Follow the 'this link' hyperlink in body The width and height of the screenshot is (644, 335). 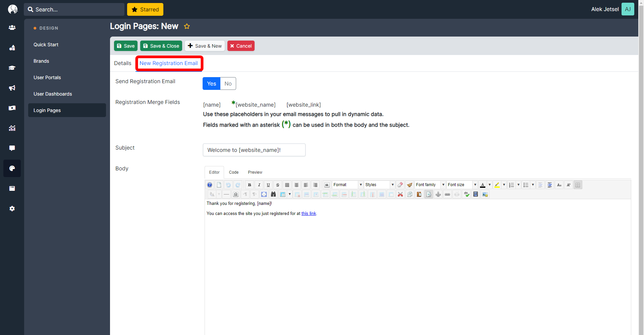[309, 214]
